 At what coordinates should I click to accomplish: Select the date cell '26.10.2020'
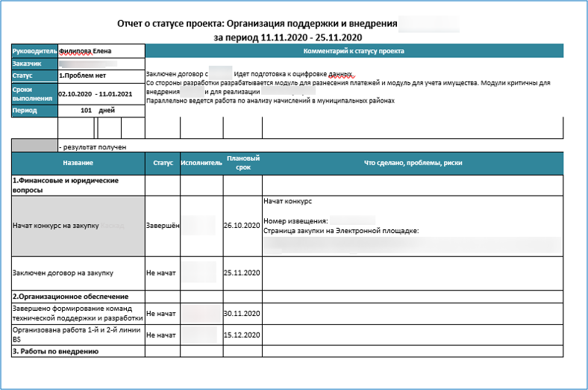click(x=243, y=226)
